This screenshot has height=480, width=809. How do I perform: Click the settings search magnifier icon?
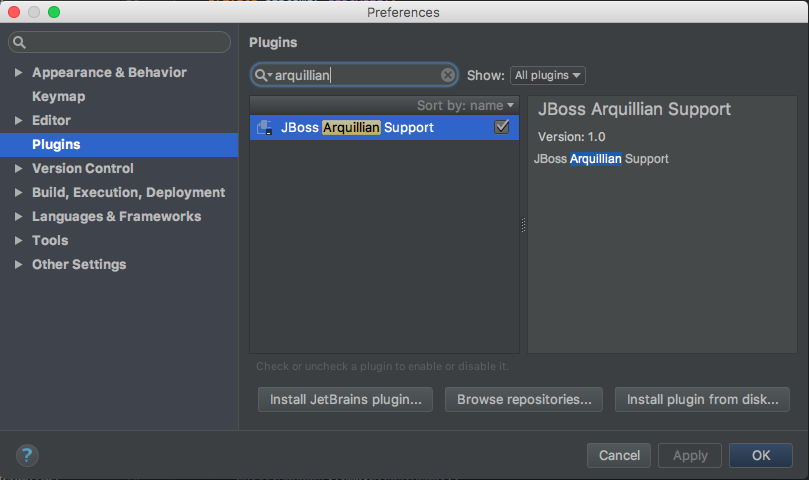click(19, 42)
